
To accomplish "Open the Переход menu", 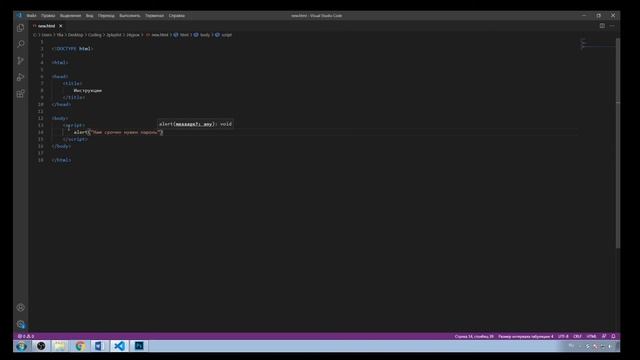I will coord(106,16).
